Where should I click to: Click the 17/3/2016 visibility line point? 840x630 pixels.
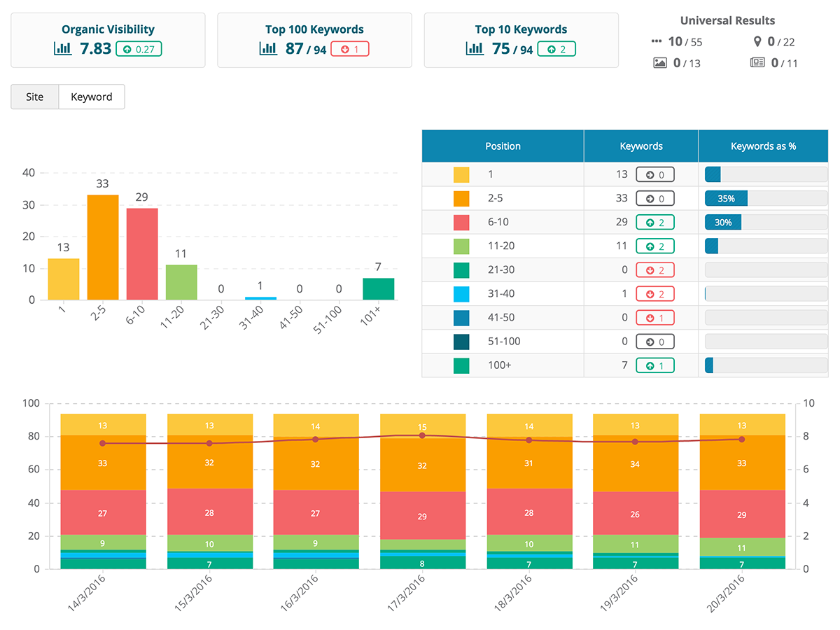[422, 435]
